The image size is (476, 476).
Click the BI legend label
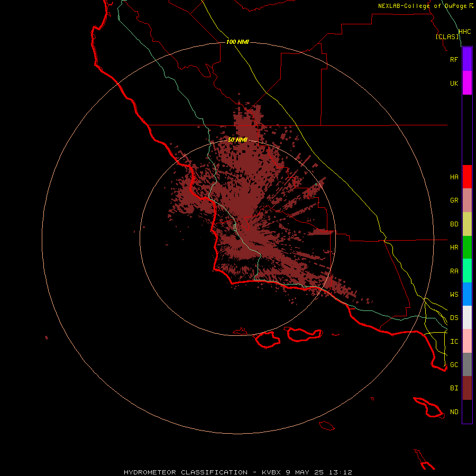pyautogui.click(x=454, y=388)
